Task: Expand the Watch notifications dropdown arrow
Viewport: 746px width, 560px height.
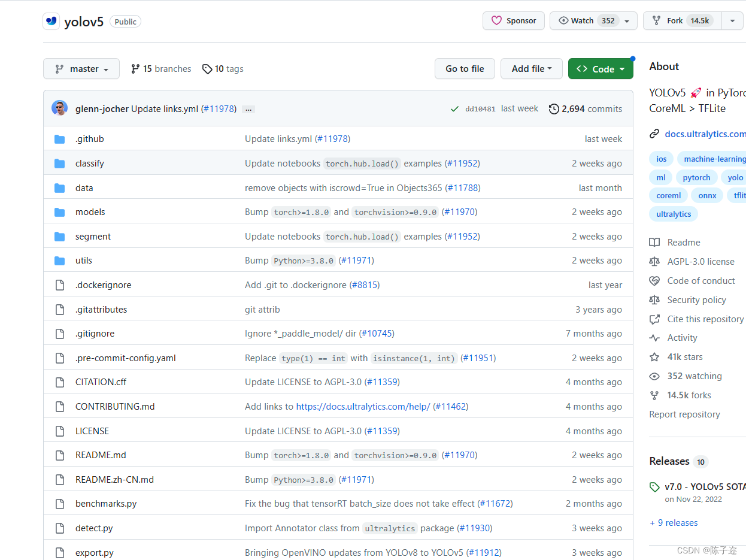Action: pos(627,21)
